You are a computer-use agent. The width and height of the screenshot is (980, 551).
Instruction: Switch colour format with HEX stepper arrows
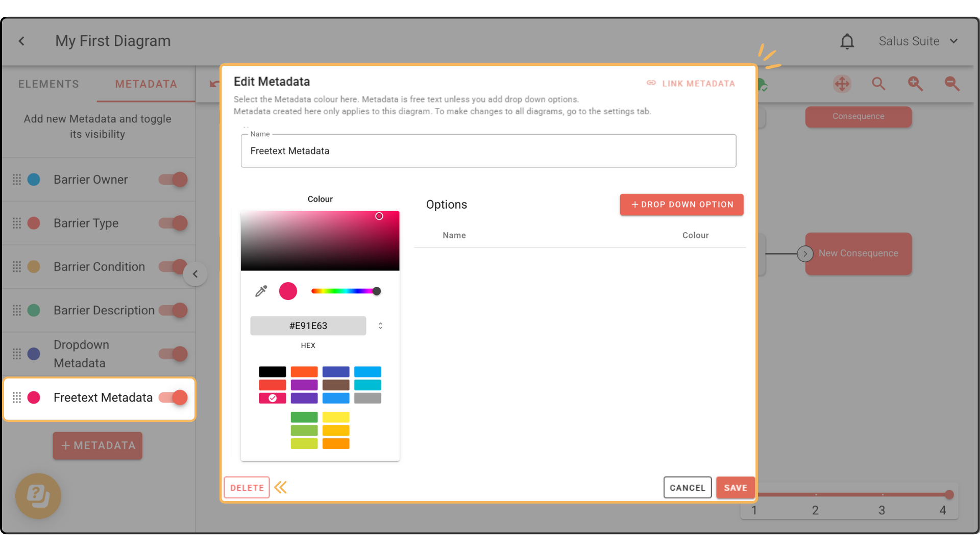coord(380,325)
